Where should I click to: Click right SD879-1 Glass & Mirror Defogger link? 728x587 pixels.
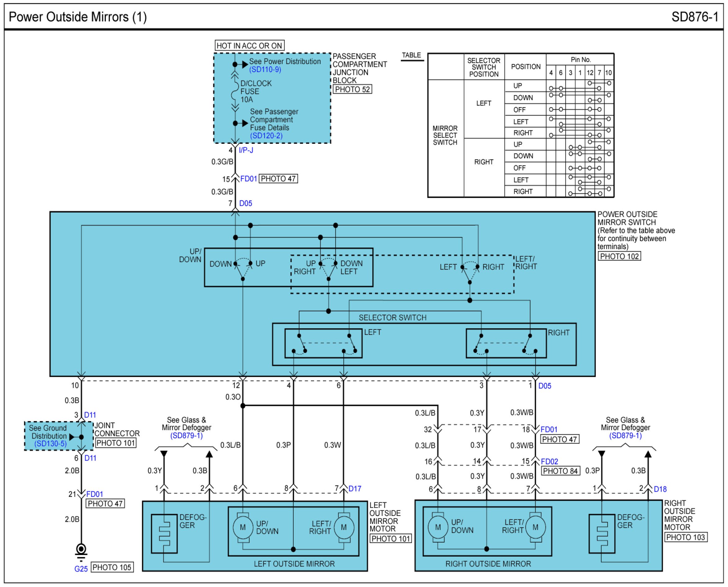[x=625, y=435]
